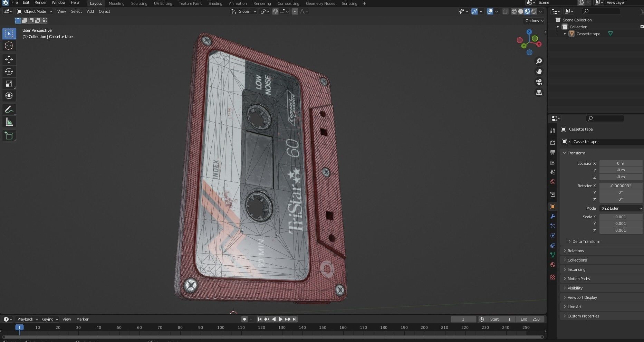644x342 pixels.
Task: Switch to the Modeling workspace tab
Action: pyautogui.click(x=116, y=3)
